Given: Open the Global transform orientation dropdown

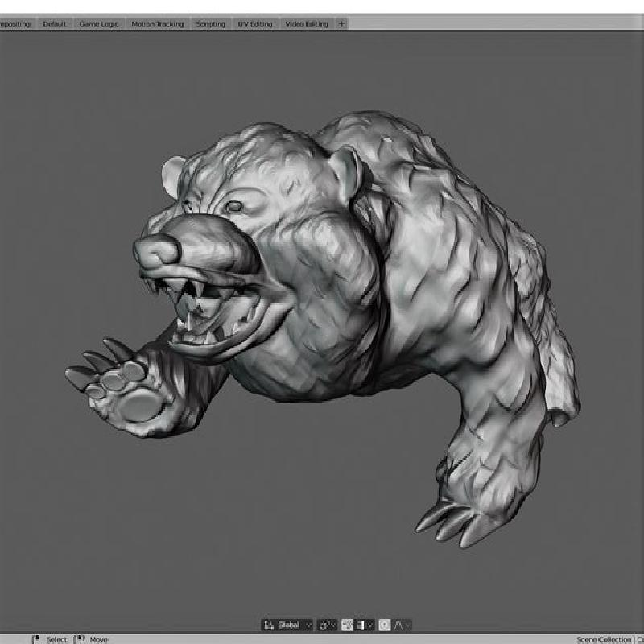Looking at the screenshot, I should 288,625.
